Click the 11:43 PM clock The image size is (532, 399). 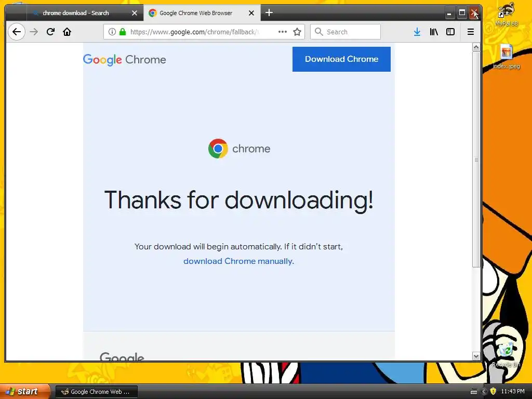coord(513,391)
